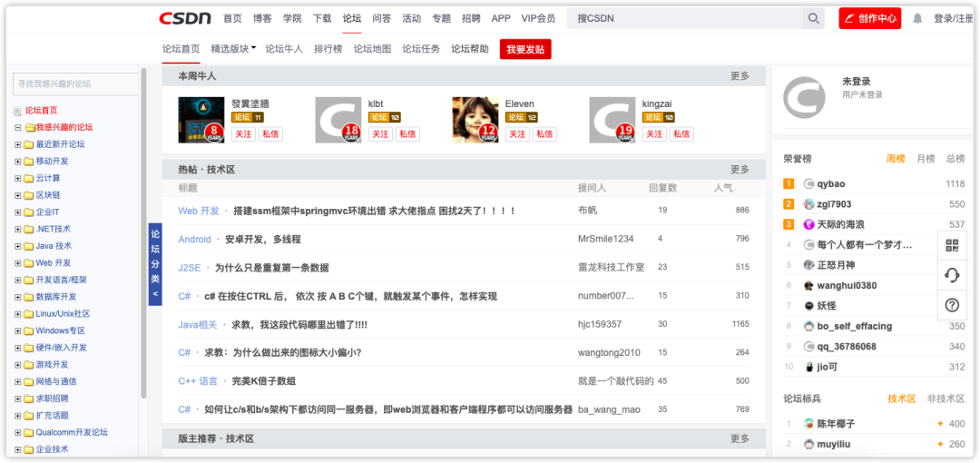Click the unlogged user avatar
Image resolution: width=980 pixels, height=463 pixels.
click(804, 98)
